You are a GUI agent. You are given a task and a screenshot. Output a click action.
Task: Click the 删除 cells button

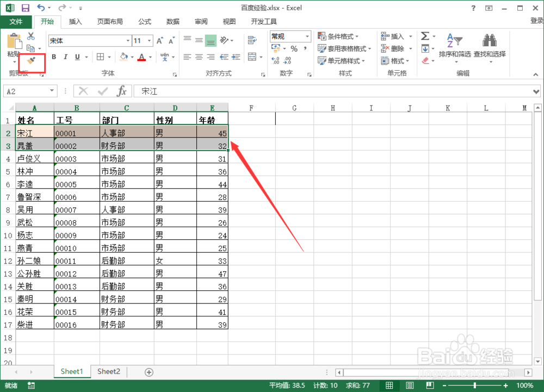(397, 48)
